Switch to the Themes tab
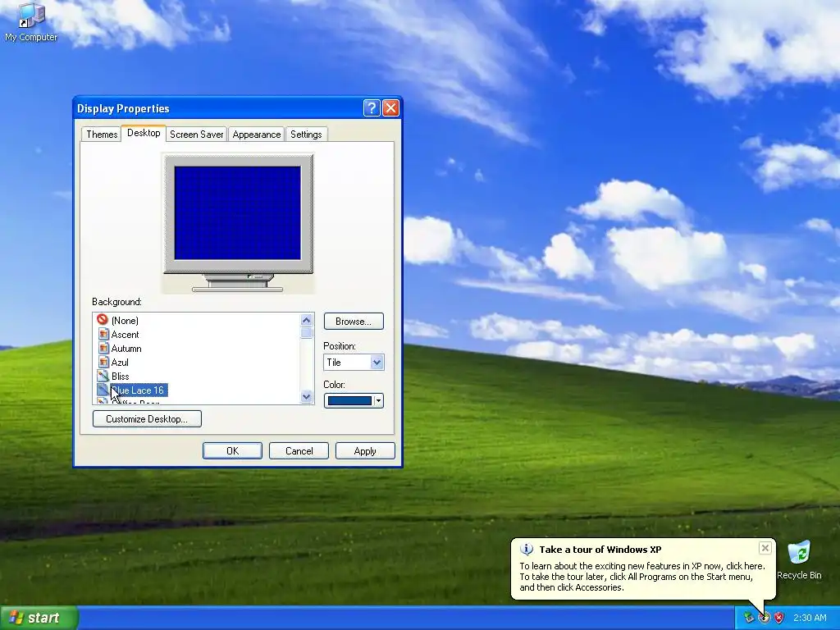The width and height of the screenshot is (840, 630). point(102,135)
